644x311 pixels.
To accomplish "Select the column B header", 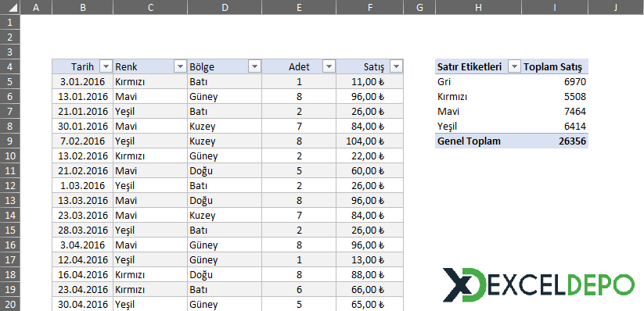I will click(x=83, y=7).
